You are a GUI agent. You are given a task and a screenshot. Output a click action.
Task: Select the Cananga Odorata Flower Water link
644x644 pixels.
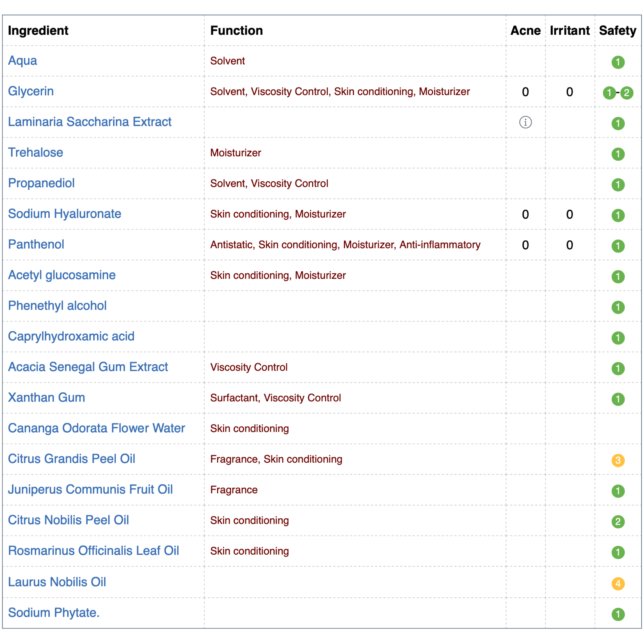[96, 428]
